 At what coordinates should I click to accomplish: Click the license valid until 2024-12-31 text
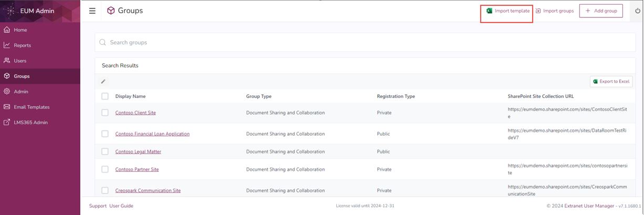pyautogui.click(x=365, y=206)
